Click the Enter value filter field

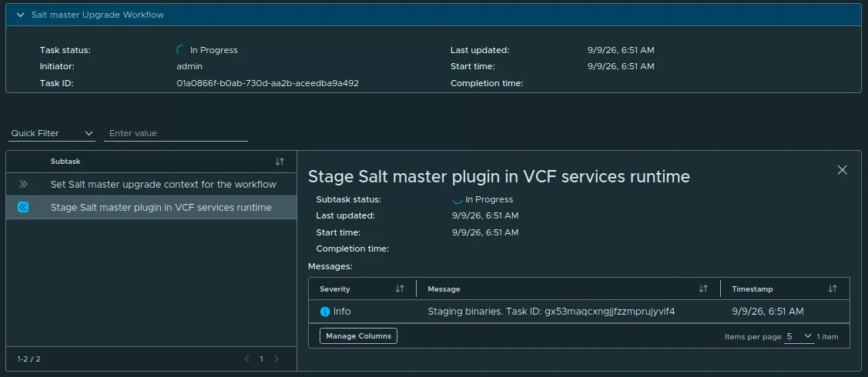[176, 133]
